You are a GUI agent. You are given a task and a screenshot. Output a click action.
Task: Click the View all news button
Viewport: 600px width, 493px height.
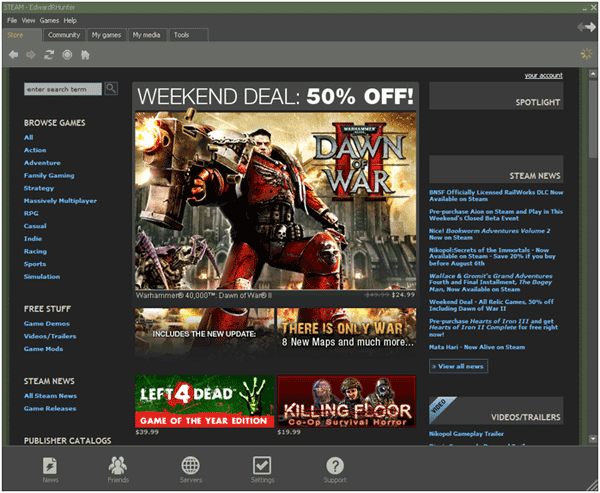tap(458, 366)
